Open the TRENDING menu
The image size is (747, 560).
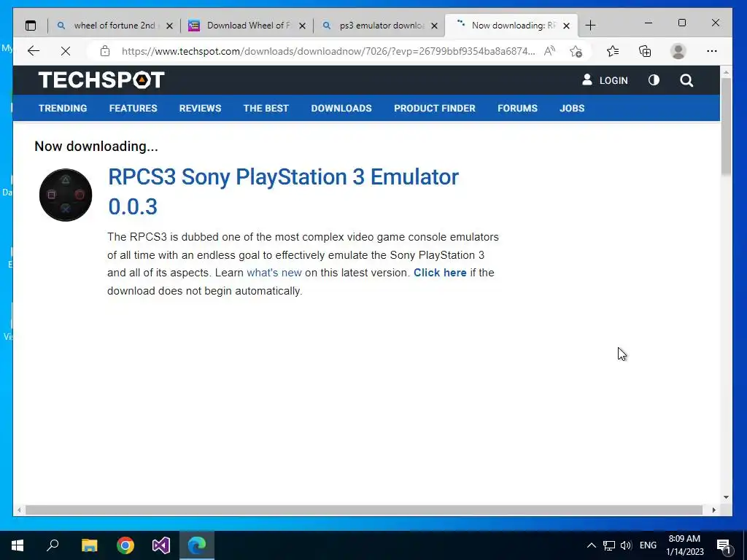click(x=63, y=108)
